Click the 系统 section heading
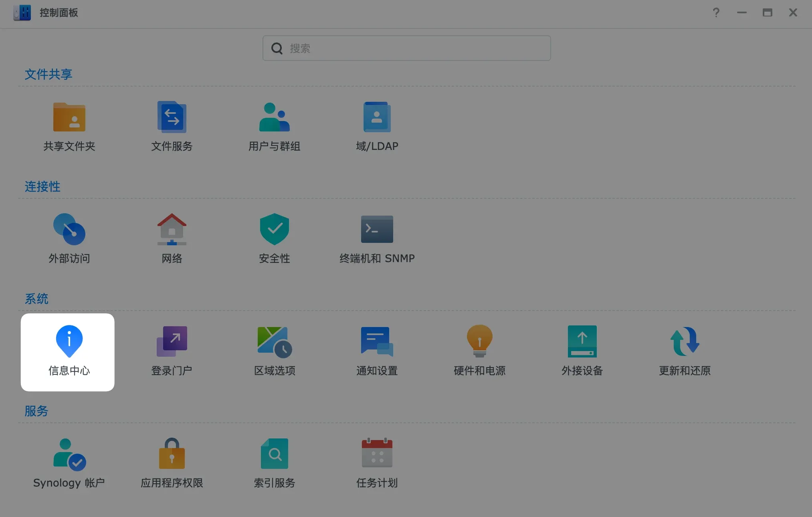This screenshot has width=812, height=517. pos(36,299)
